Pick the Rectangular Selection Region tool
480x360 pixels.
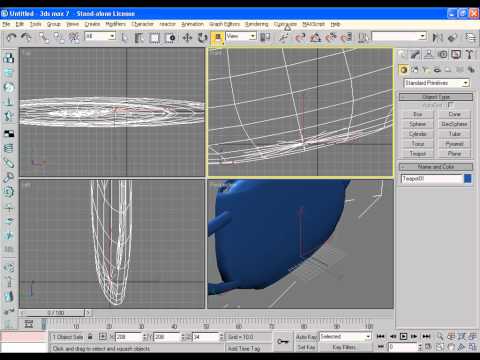click(x=155, y=37)
